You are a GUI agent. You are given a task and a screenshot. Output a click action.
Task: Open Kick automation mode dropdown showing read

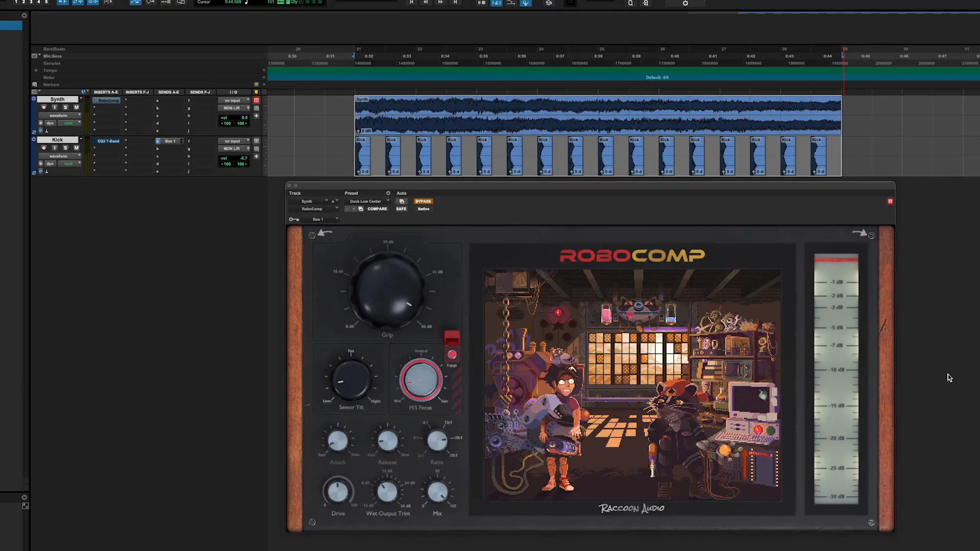70,164
